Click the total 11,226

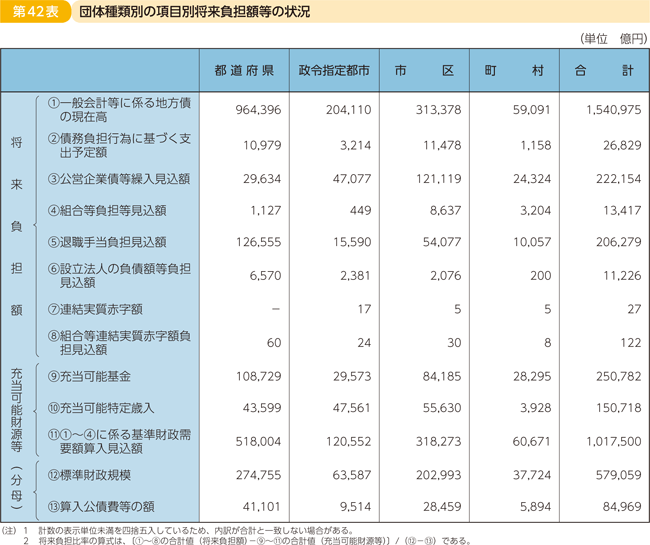coord(622,276)
